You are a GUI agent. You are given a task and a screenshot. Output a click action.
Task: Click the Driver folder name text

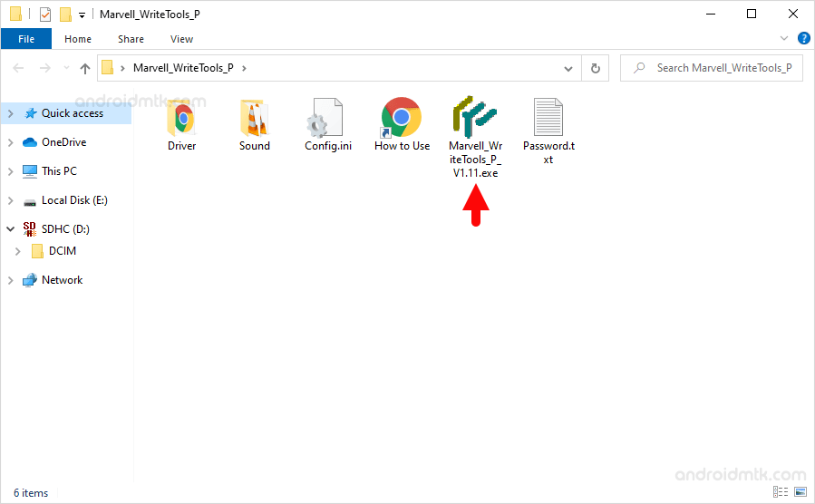click(181, 146)
